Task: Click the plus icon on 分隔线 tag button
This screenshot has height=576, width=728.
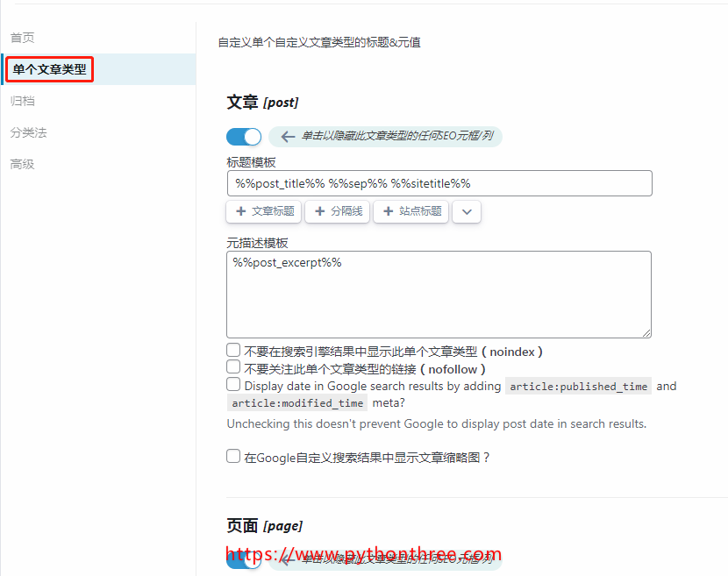Action: (x=319, y=211)
